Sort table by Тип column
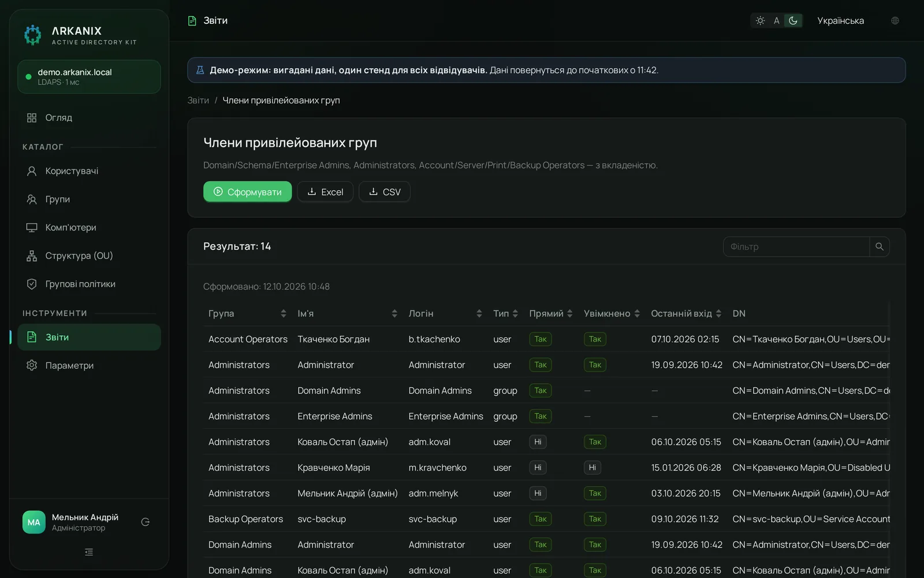Image resolution: width=924 pixels, height=578 pixels. pyautogui.click(x=506, y=313)
